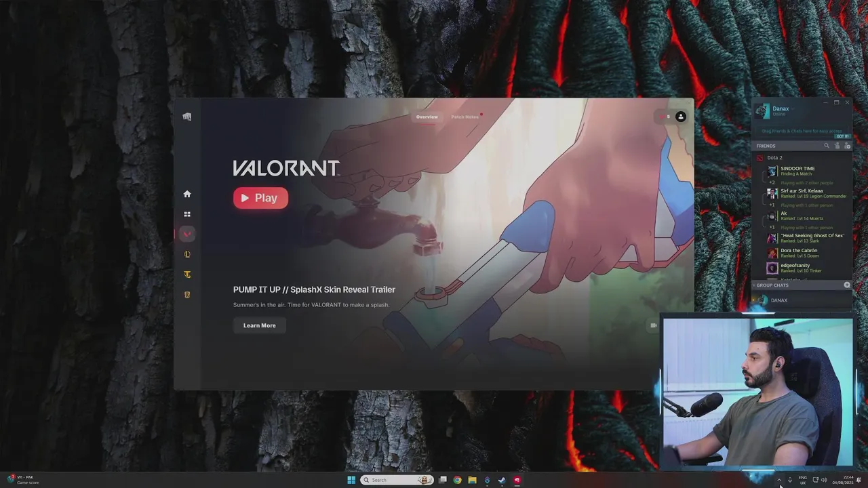Show hidden system tray icons

pos(778,480)
